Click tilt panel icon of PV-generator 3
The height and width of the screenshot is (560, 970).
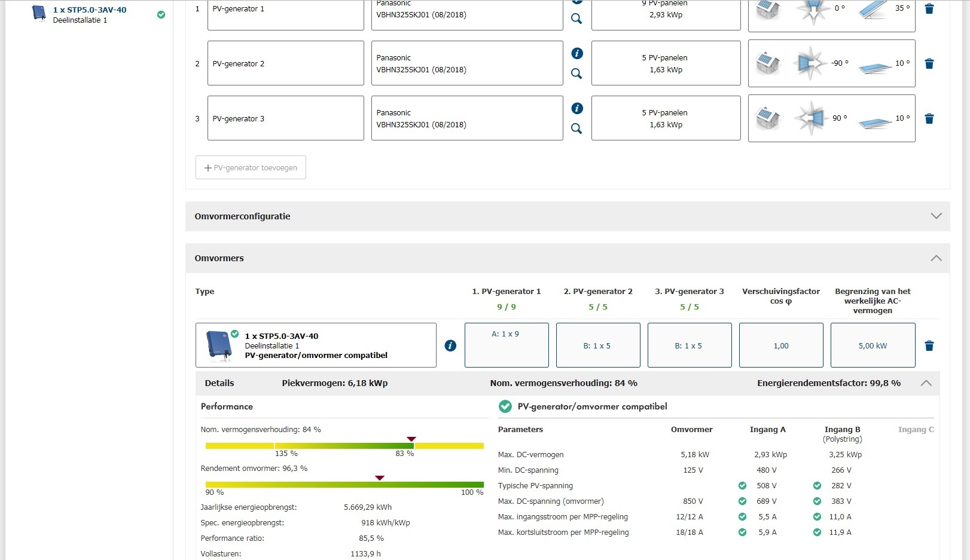point(875,123)
